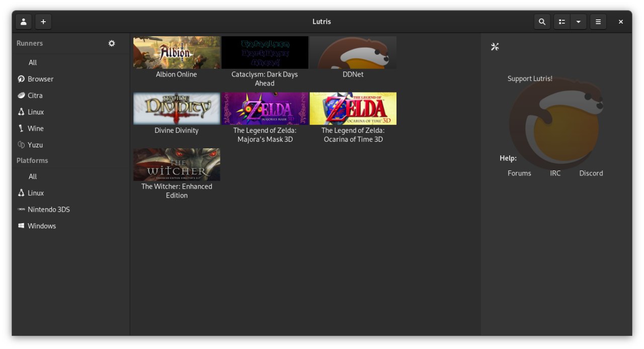
Task: Select The Witcher Enhanced Edition banner
Action: coord(177,164)
